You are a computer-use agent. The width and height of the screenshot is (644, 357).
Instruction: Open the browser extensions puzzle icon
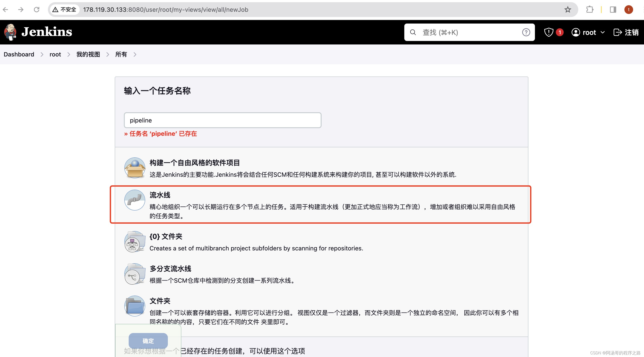pos(590,10)
